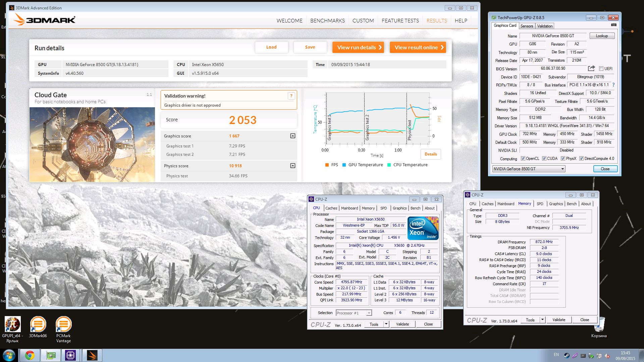The height and width of the screenshot is (362, 644).
Task: Click the 3DMark Advanced Edition title icon
Action: click(x=12, y=8)
